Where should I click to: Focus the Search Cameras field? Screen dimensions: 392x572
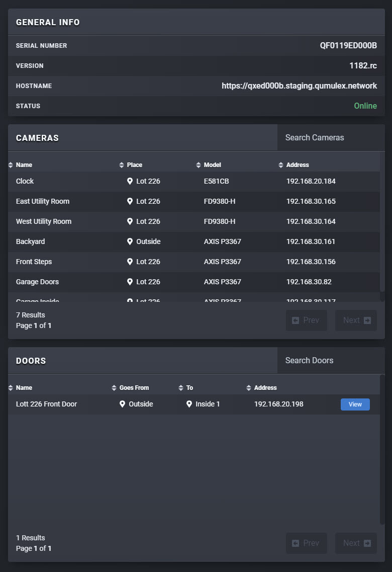330,138
